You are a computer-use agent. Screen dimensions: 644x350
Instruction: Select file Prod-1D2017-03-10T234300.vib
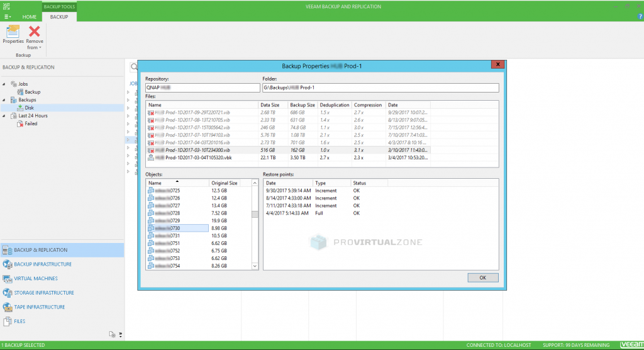click(288, 150)
